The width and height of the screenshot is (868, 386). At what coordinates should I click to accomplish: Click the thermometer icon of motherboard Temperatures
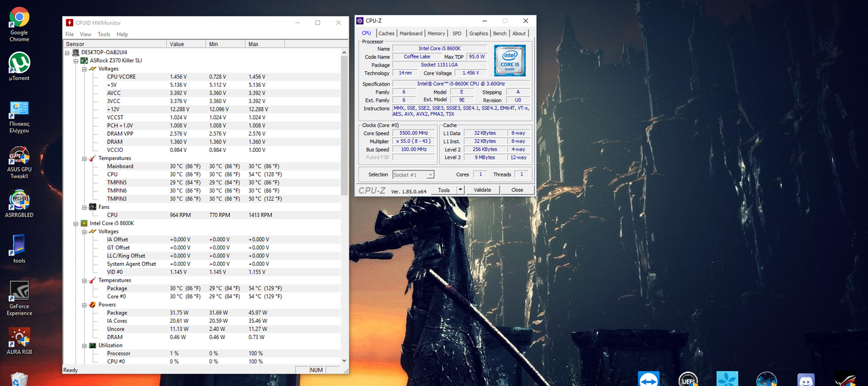pyautogui.click(x=93, y=158)
